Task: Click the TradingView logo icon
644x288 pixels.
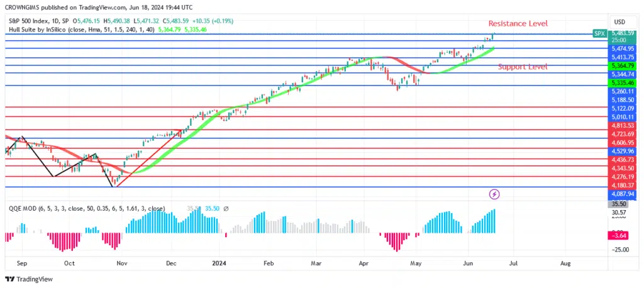Action: pos(10,279)
